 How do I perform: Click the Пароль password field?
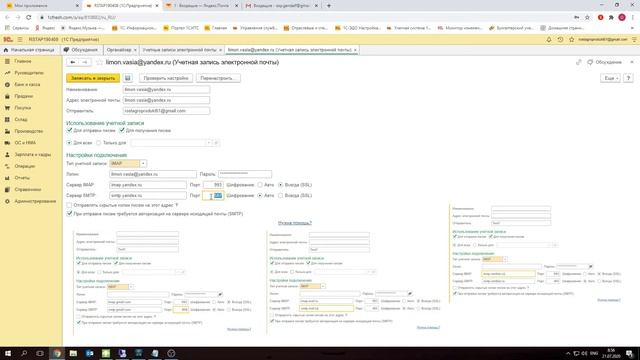point(245,174)
